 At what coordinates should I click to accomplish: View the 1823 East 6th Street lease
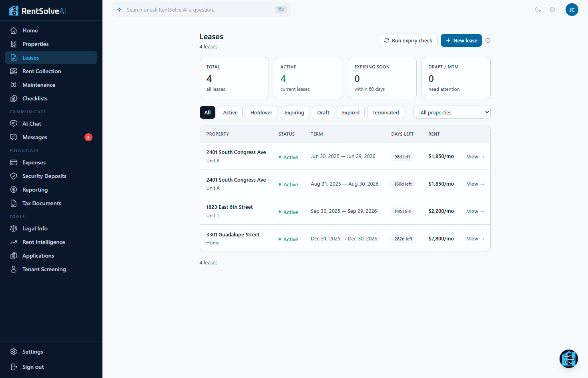(x=475, y=212)
